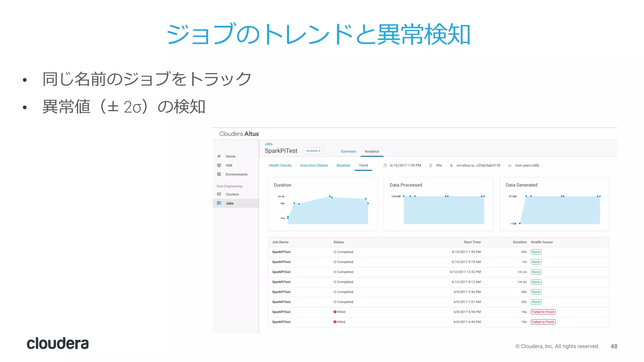Open the Health Checks tab
The width and height of the screenshot is (644, 362).
pos(280,165)
